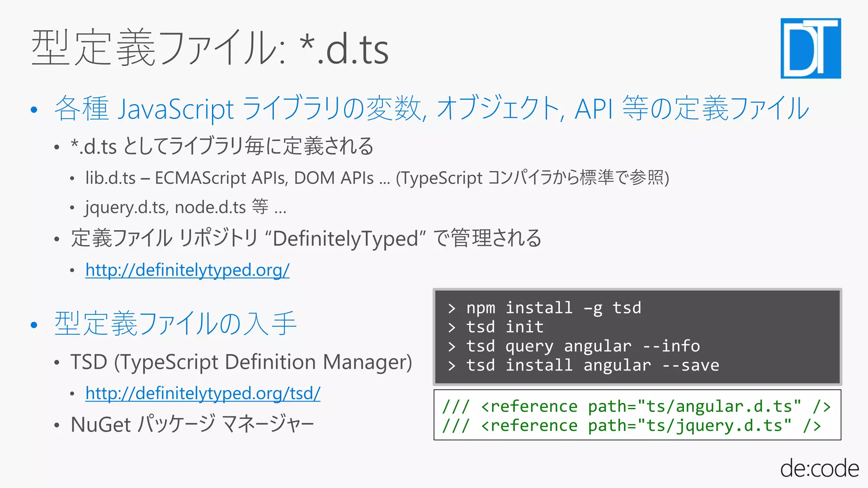
Task: Click the tsd query angular --info line
Action: tap(574, 347)
